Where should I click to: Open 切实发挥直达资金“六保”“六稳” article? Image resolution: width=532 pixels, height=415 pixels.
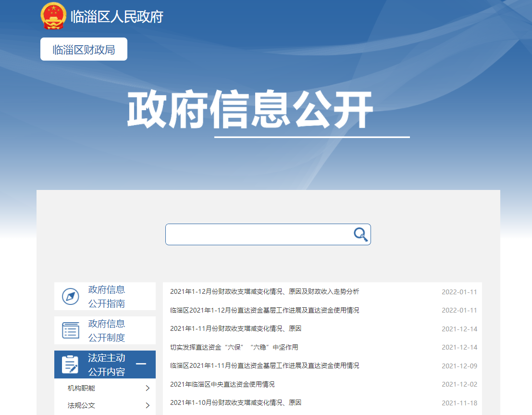pos(234,347)
